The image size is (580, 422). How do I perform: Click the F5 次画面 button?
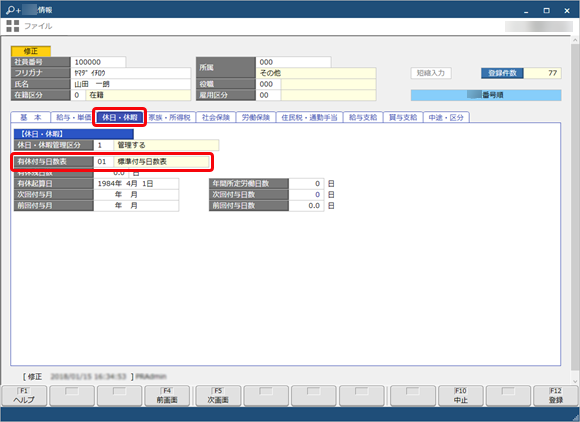pyautogui.click(x=218, y=395)
